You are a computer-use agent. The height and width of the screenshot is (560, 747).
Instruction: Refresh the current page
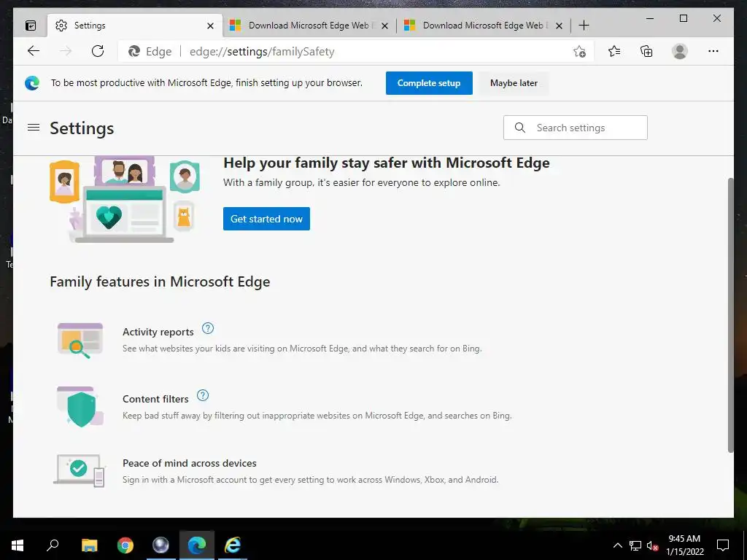(98, 51)
